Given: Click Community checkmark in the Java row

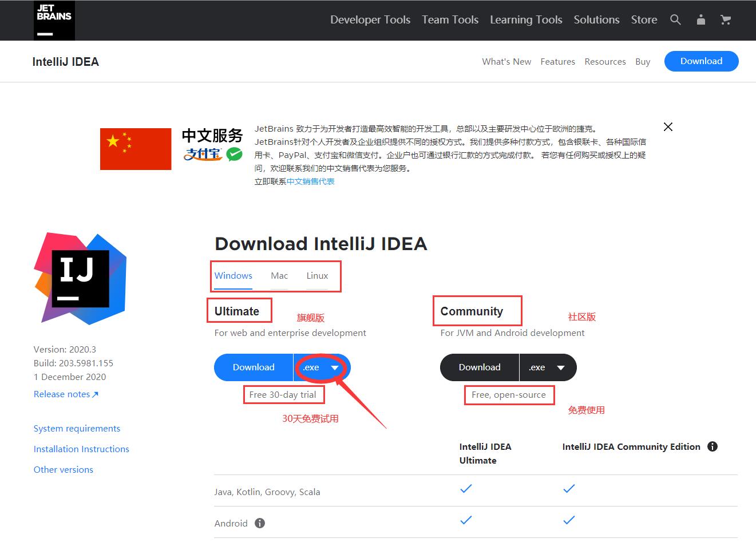Looking at the screenshot, I should (569, 489).
